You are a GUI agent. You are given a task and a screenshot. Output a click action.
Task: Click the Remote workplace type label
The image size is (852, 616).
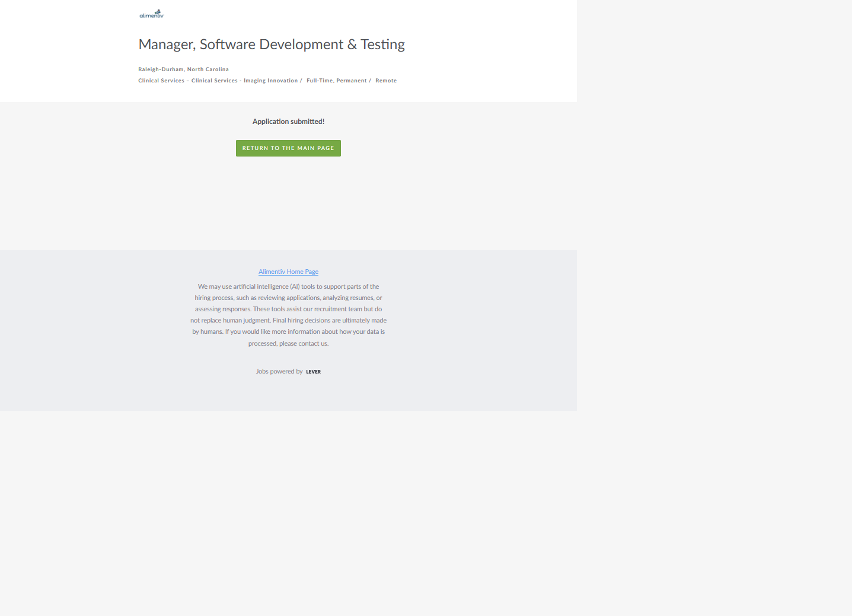(386, 81)
